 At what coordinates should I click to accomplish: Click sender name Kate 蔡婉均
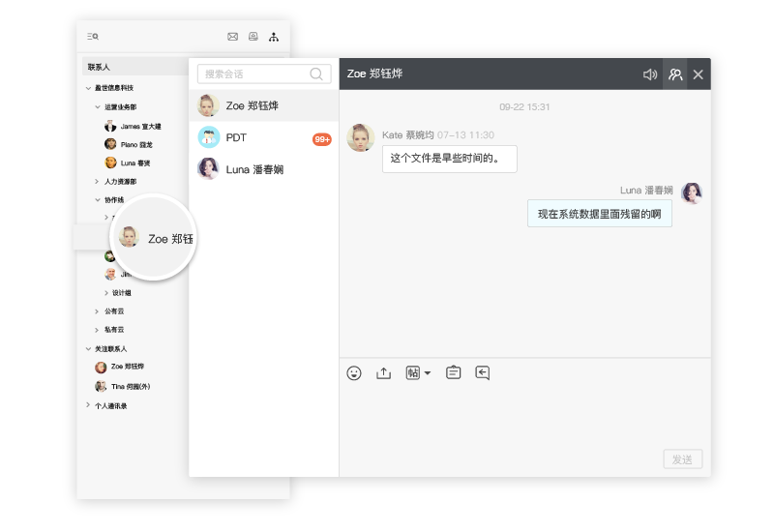point(407,134)
